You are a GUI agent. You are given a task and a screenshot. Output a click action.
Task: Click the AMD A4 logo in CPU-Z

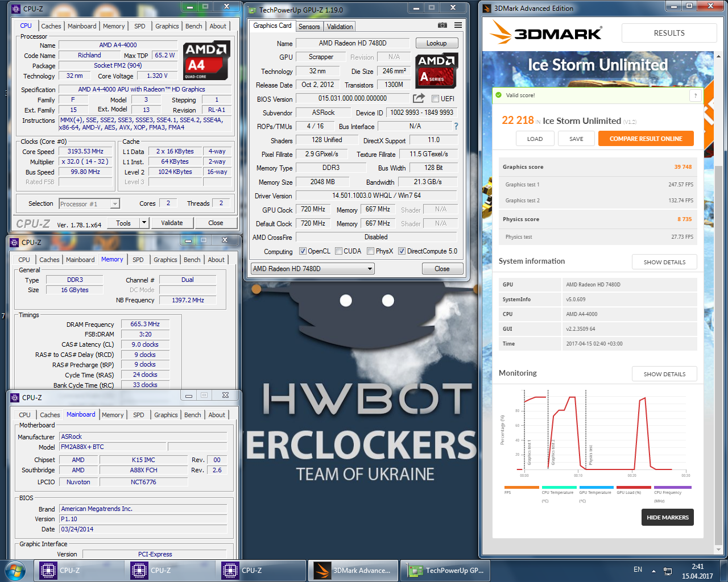point(206,60)
